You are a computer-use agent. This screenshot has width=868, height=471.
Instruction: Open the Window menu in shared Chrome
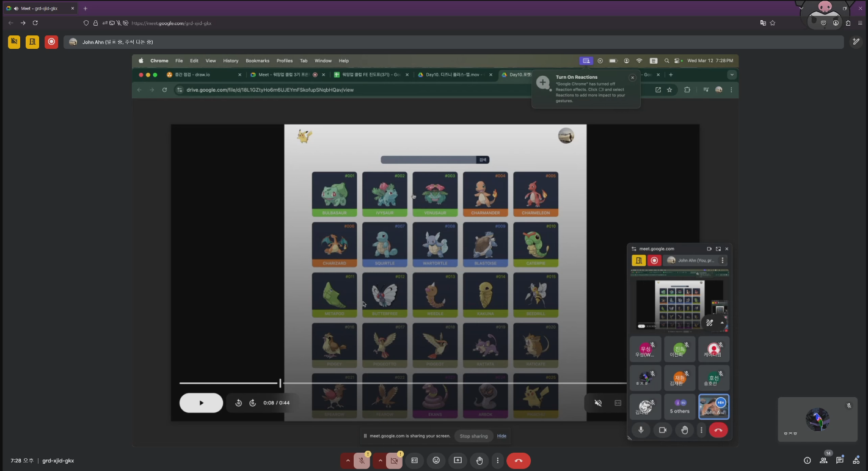(x=323, y=60)
